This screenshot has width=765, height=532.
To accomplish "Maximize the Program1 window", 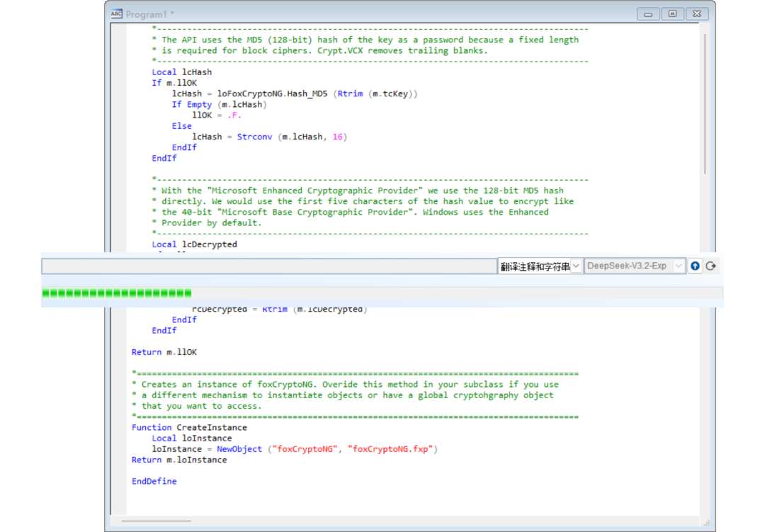I will pyautogui.click(x=672, y=14).
